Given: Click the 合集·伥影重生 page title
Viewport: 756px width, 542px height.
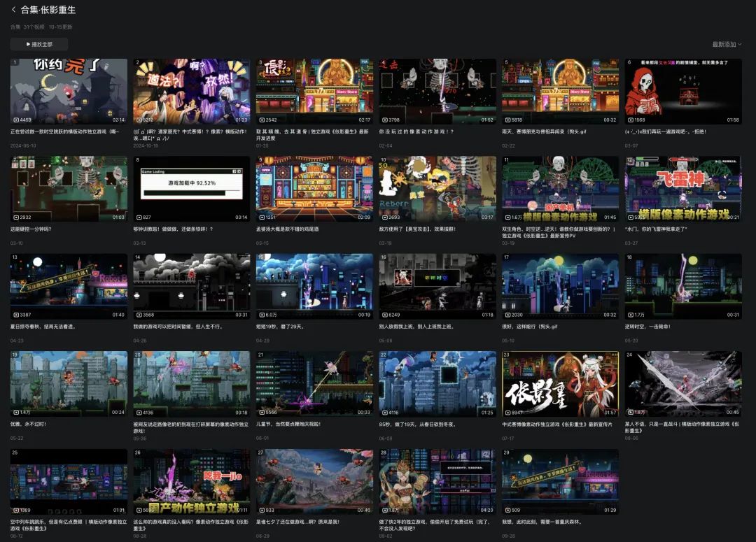Looking at the screenshot, I should [48, 10].
